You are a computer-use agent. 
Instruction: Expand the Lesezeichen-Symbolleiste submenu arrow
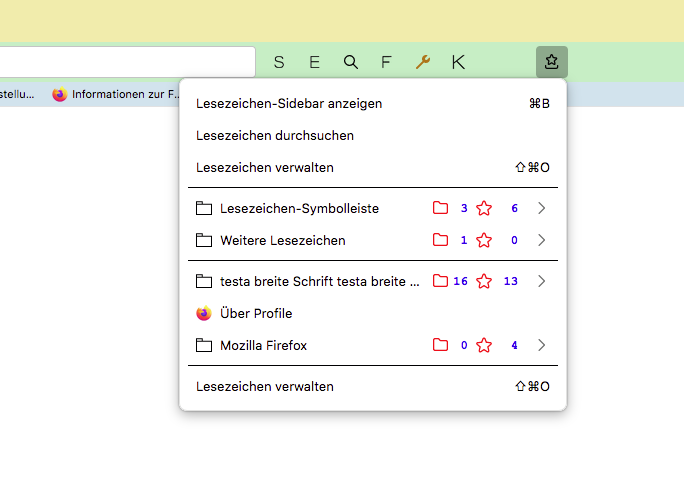tap(542, 208)
